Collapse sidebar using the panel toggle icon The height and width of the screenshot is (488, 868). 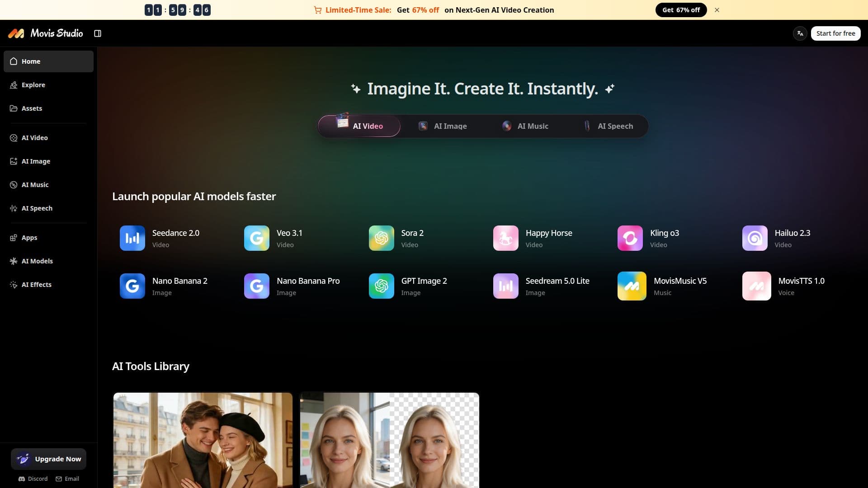98,33
